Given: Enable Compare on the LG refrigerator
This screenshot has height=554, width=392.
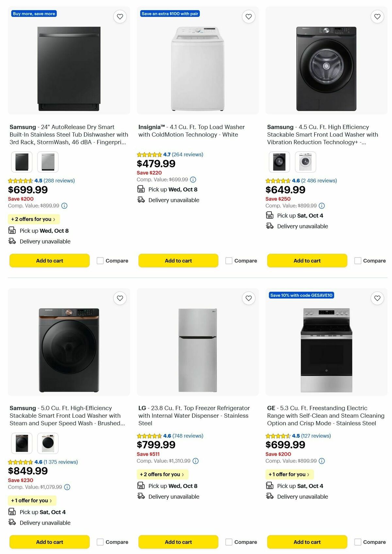Looking at the screenshot, I should [x=228, y=542].
